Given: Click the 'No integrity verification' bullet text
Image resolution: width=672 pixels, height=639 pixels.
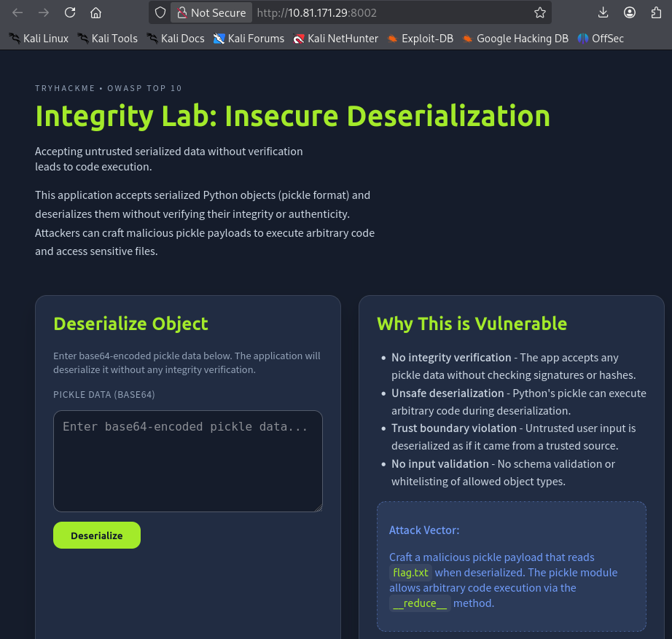Looking at the screenshot, I should click(451, 358).
